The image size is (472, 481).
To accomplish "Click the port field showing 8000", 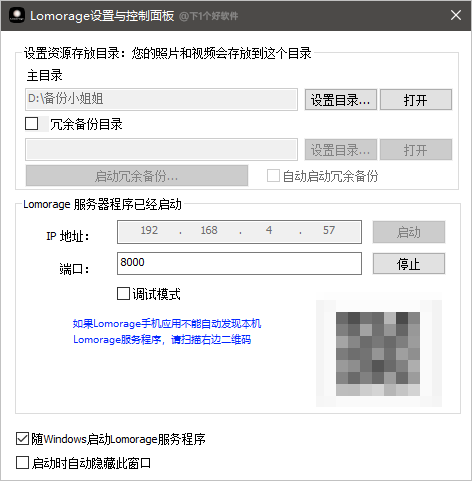I will tap(239, 263).
